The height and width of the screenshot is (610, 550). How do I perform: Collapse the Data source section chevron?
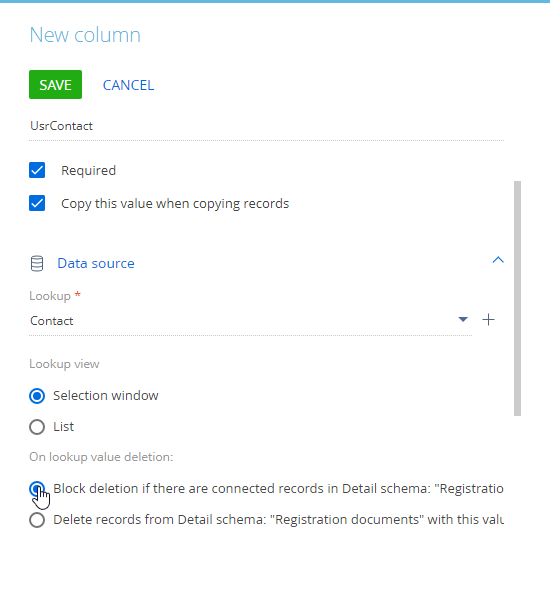[498, 260]
